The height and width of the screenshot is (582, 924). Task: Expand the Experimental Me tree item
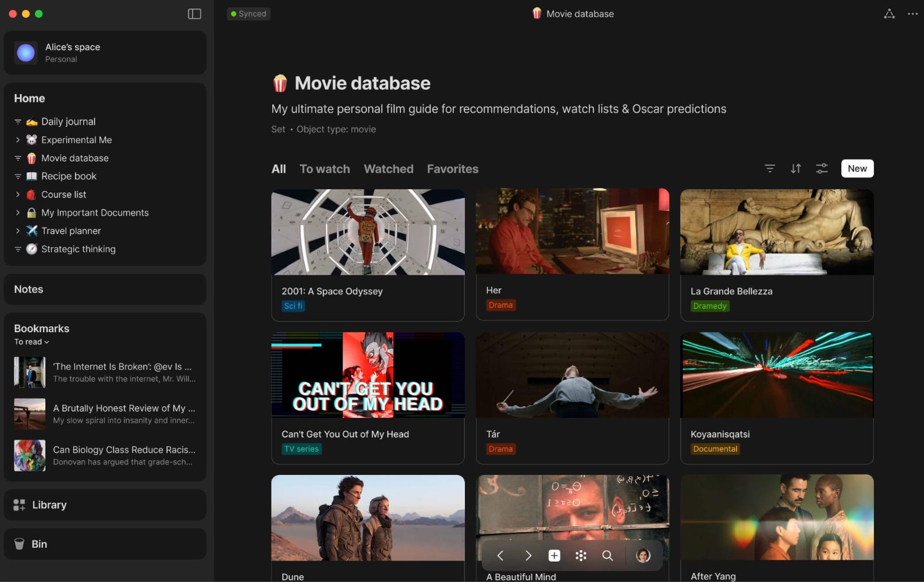[x=17, y=140]
